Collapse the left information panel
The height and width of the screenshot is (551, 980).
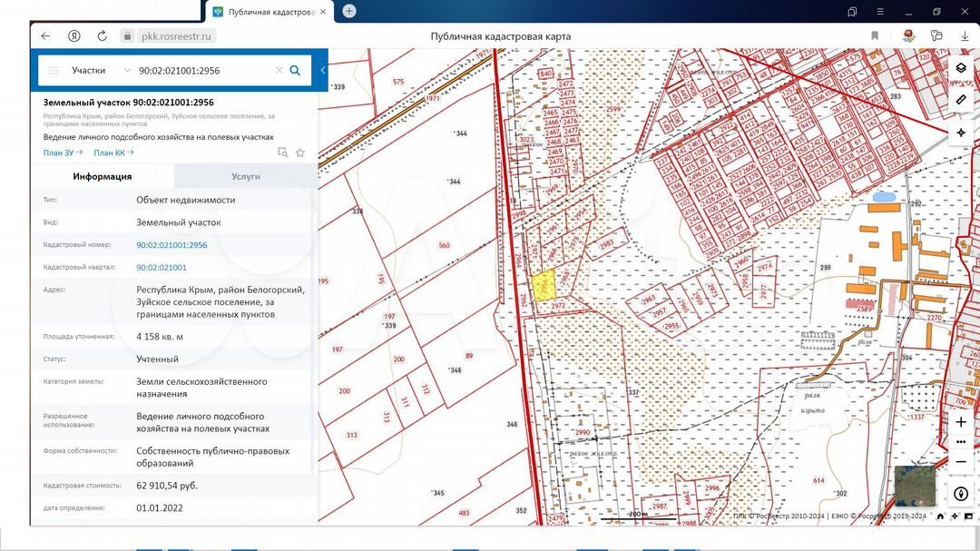(323, 70)
